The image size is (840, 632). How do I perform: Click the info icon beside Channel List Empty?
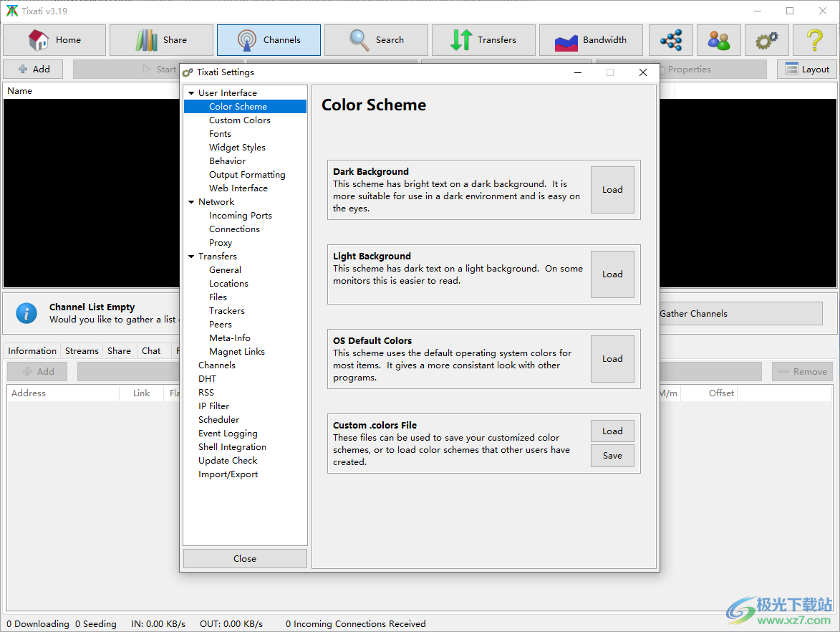[26, 313]
